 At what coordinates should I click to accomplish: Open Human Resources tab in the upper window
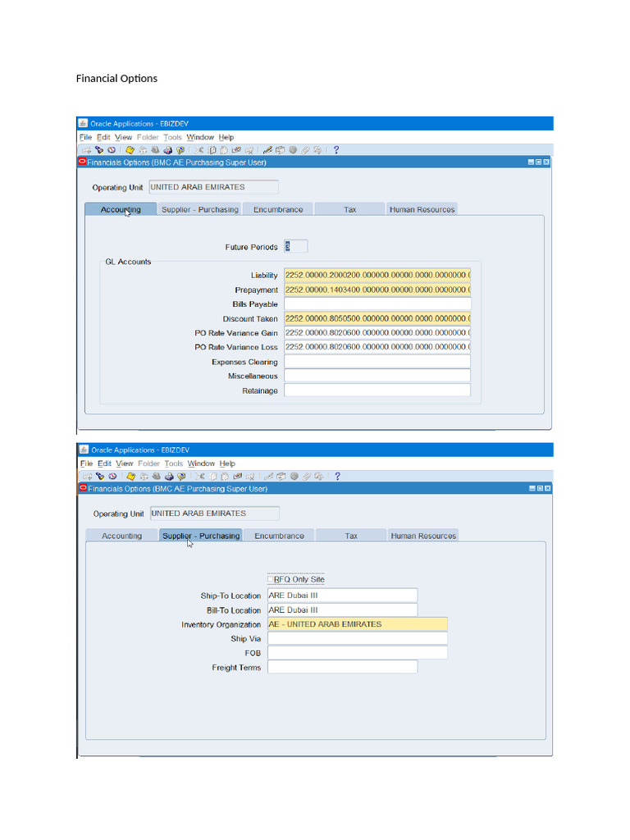click(x=422, y=209)
